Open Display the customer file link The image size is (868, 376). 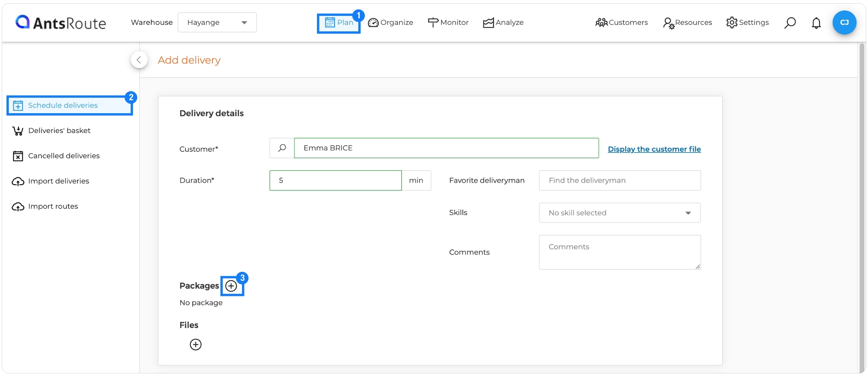click(654, 149)
